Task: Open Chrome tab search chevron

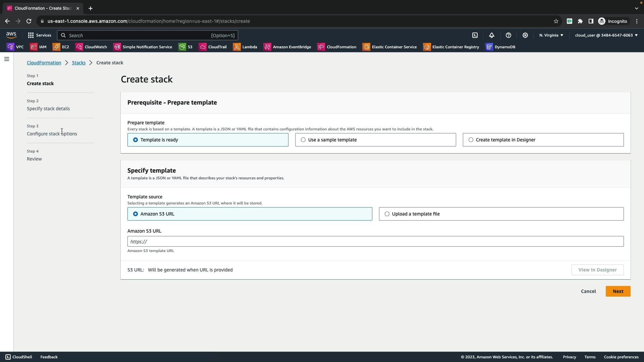Action: [x=636, y=8]
